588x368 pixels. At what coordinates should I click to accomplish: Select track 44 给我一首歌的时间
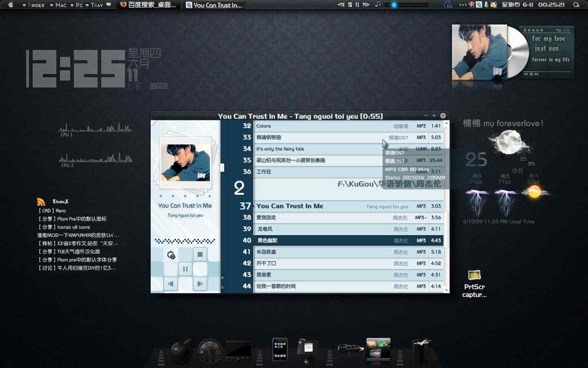[349, 286]
